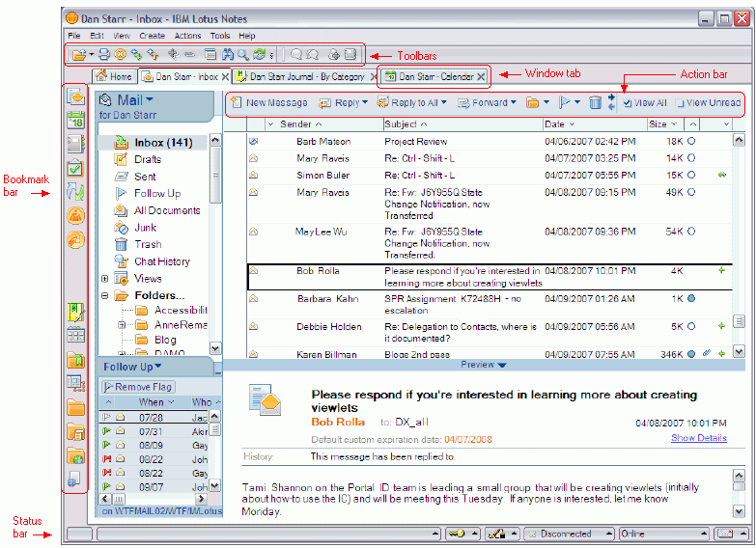Click the print icon in the toolbar
Image resolution: width=756 pixels, height=548 pixels.
pyautogui.click(x=104, y=54)
